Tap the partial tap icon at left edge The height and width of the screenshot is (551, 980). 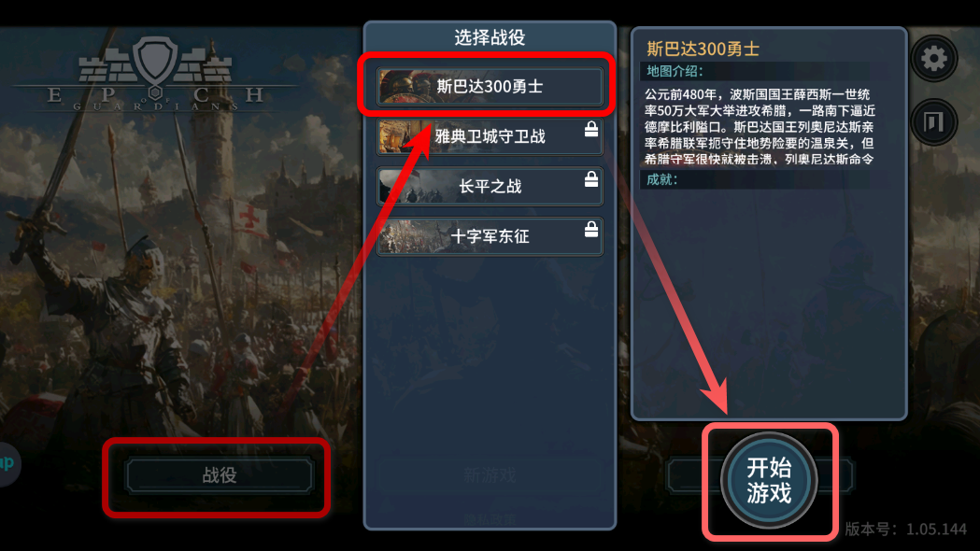[8, 463]
